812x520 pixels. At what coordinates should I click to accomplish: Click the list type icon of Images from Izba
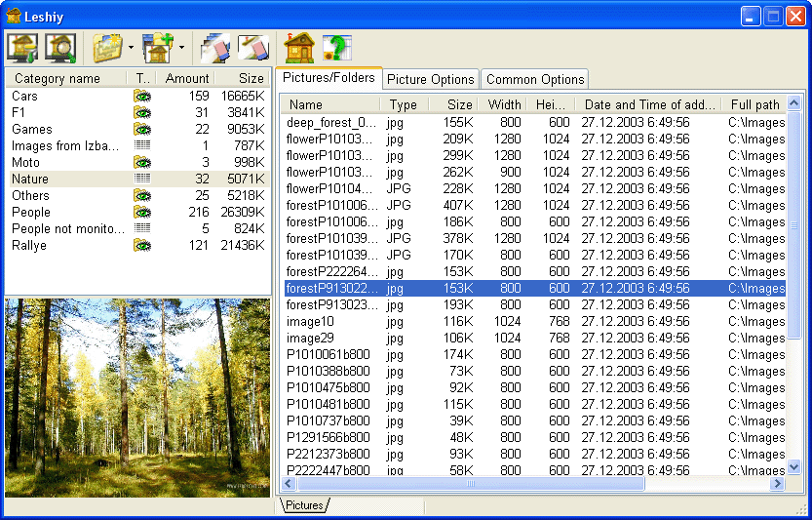tap(142, 145)
